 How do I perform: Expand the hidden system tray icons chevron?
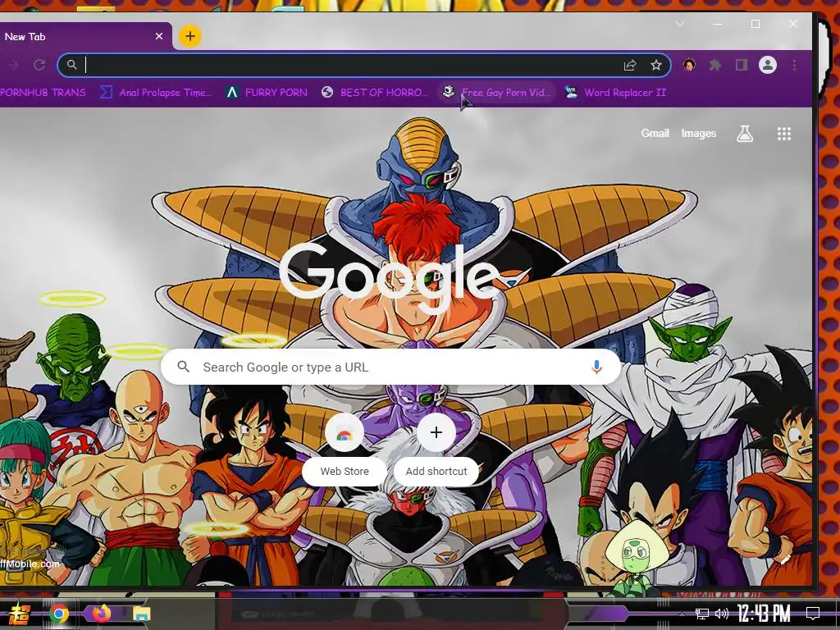(682, 614)
